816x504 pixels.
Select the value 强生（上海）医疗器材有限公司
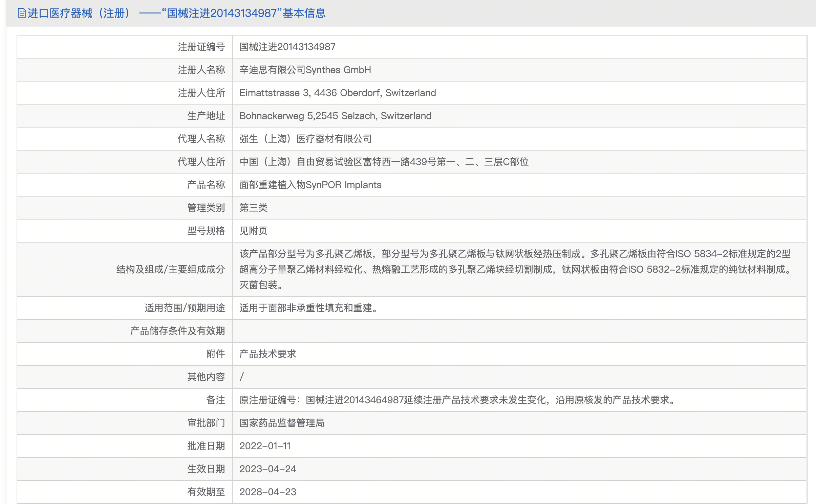click(x=305, y=139)
